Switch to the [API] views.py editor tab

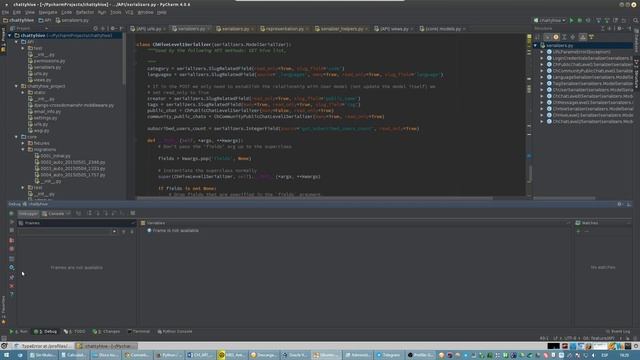point(393,29)
